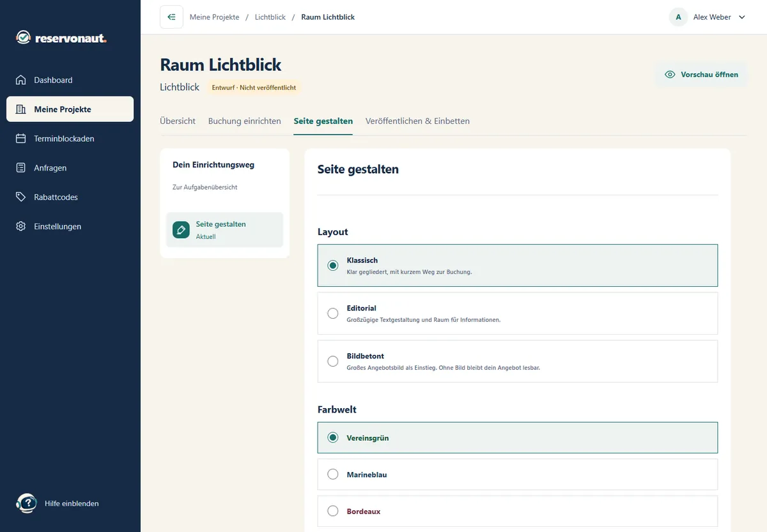Choose the Bordeaux color radio button

point(332,512)
